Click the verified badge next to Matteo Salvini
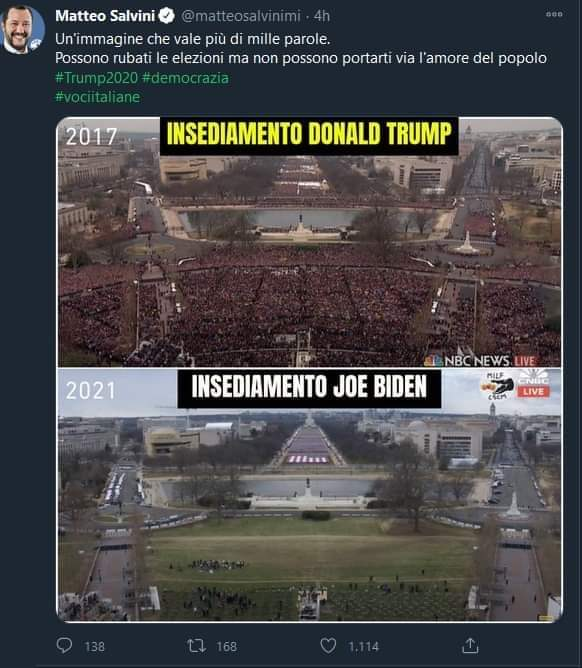 [167, 16]
